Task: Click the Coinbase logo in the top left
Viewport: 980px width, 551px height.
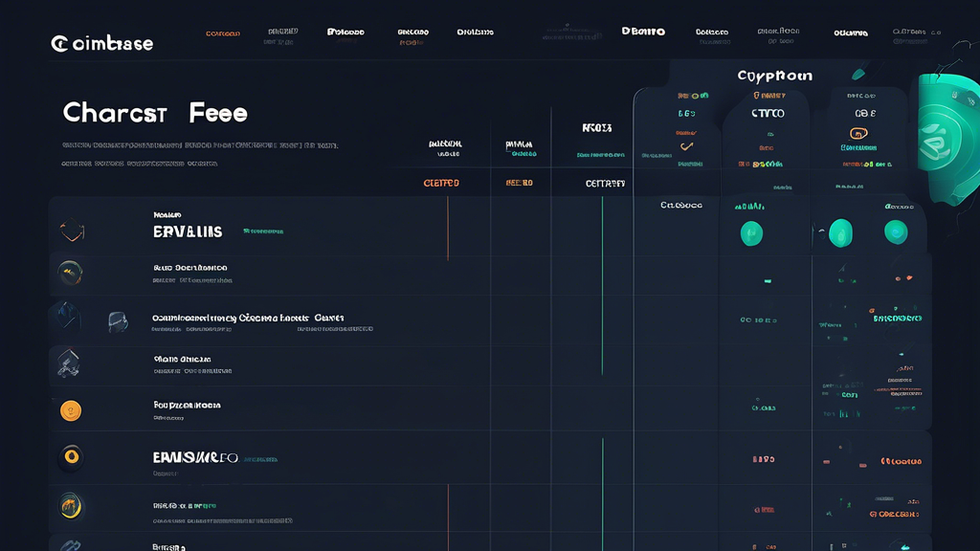Action: click(102, 41)
